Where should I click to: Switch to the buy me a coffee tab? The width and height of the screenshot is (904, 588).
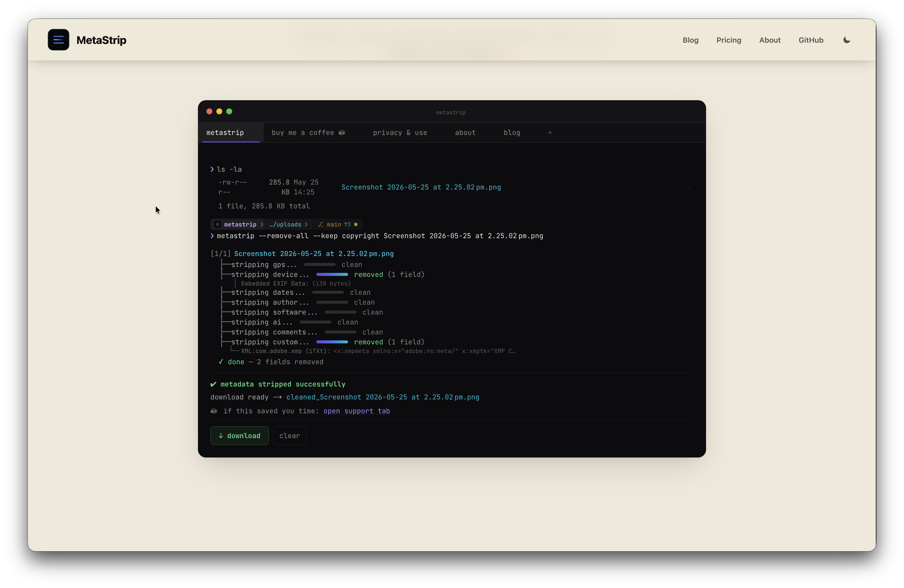[x=308, y=132]
